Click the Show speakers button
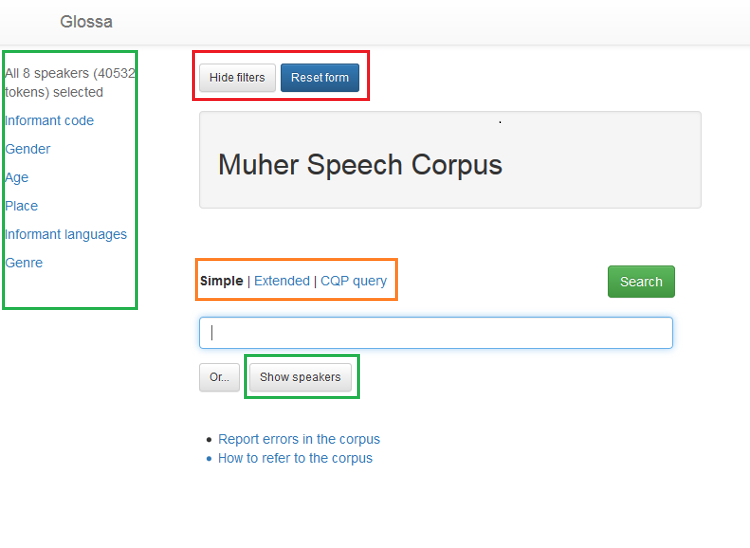 click(300, 377)
